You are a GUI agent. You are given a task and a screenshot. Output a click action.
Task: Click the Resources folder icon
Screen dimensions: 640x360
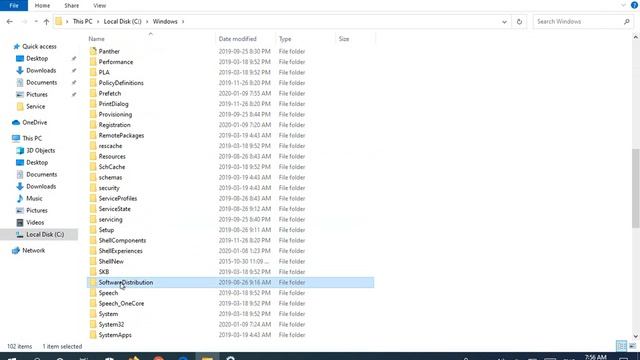pos(93,156)
